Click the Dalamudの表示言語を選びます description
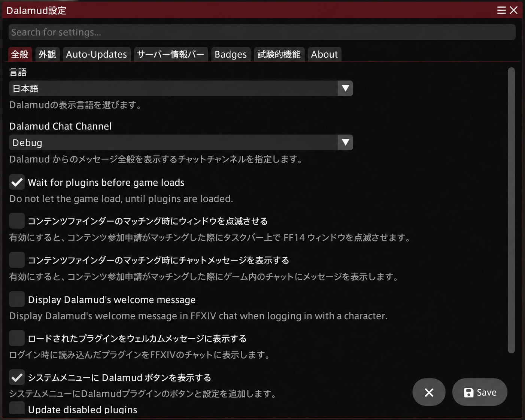This screenshot has width=525, height=420. pyautogui.click(x=76, y=105)
